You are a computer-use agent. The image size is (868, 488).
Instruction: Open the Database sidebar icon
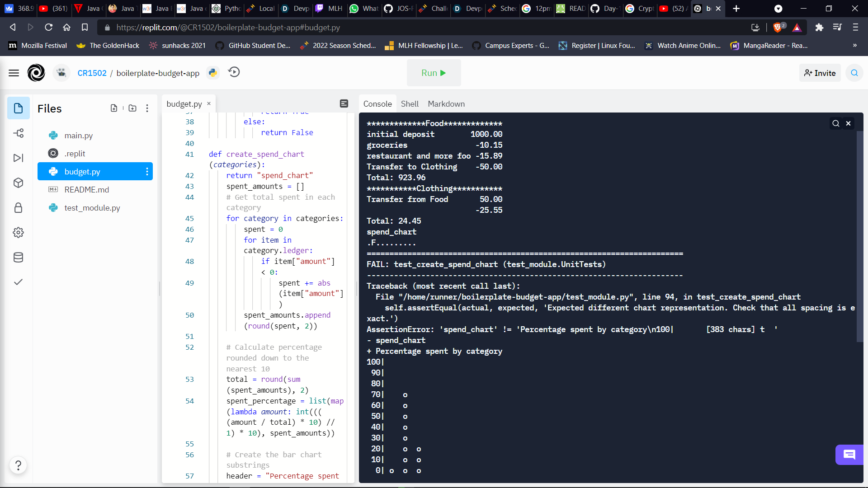pyautogui.click(x=19, y=258)
